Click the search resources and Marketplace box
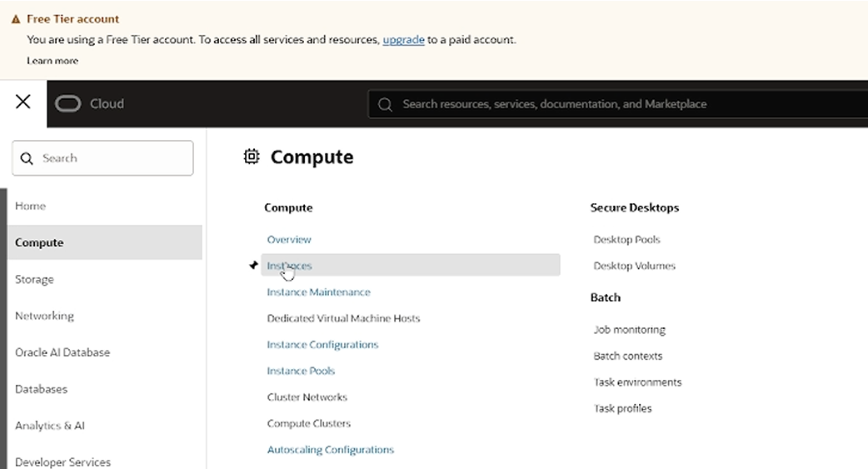 [x=616, y=104]
